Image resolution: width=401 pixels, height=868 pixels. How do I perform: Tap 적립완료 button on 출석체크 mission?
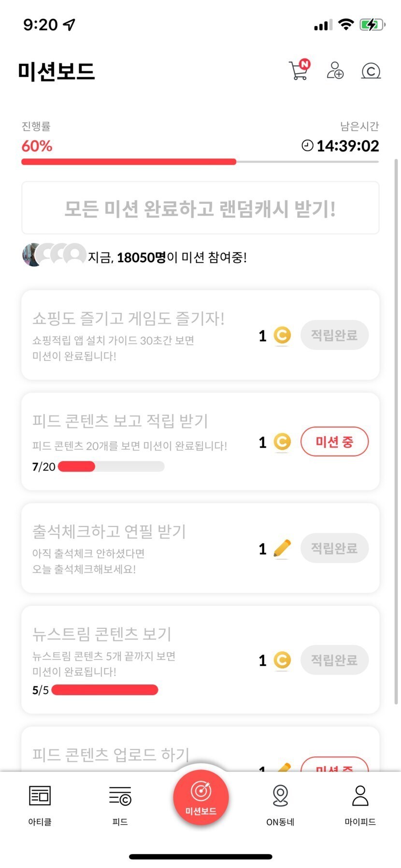[x=334, y=548]
